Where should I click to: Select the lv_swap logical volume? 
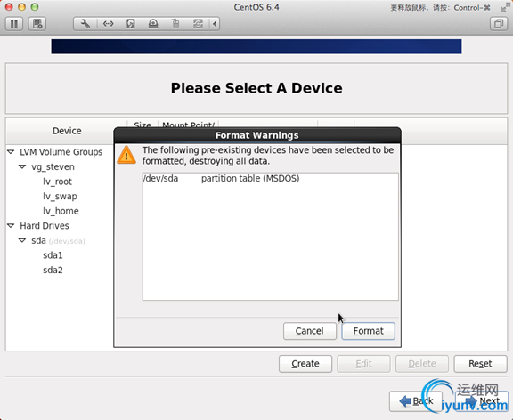[x=60, y=196]
